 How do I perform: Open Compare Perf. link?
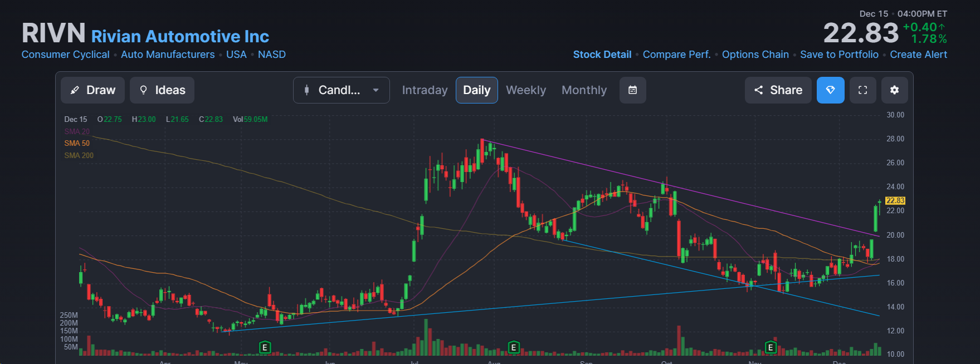coord(677,55)
